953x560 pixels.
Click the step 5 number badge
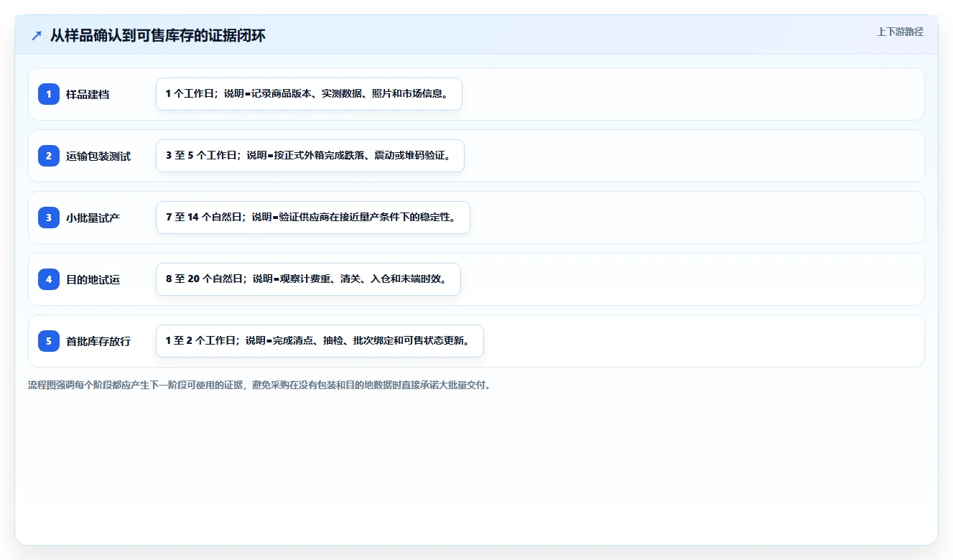click(49, 341)
